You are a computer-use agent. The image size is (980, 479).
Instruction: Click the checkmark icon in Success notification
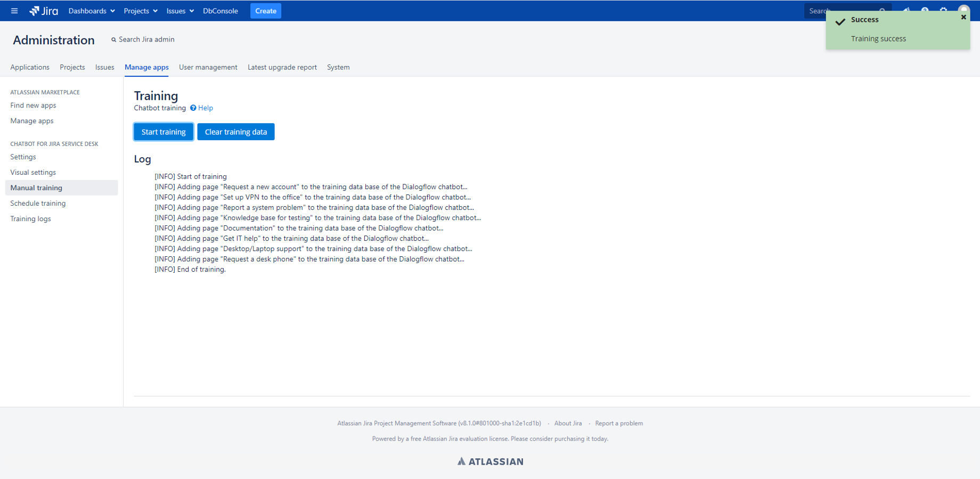click(x=840, y=21)
